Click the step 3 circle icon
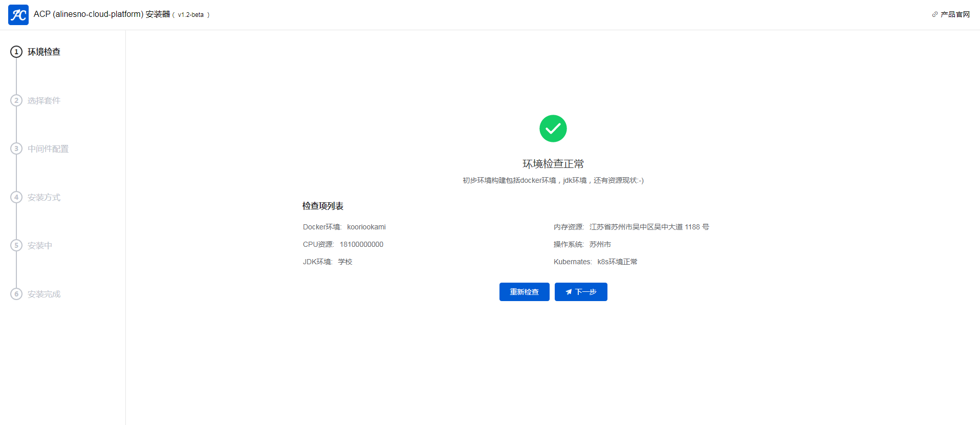 tap(16, 148)
